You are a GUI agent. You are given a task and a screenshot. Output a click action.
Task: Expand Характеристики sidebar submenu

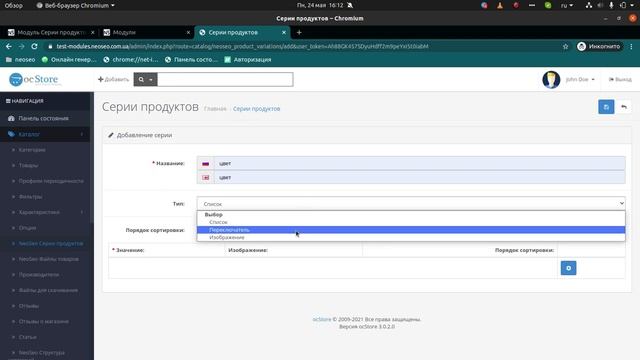tap(45, 212)
